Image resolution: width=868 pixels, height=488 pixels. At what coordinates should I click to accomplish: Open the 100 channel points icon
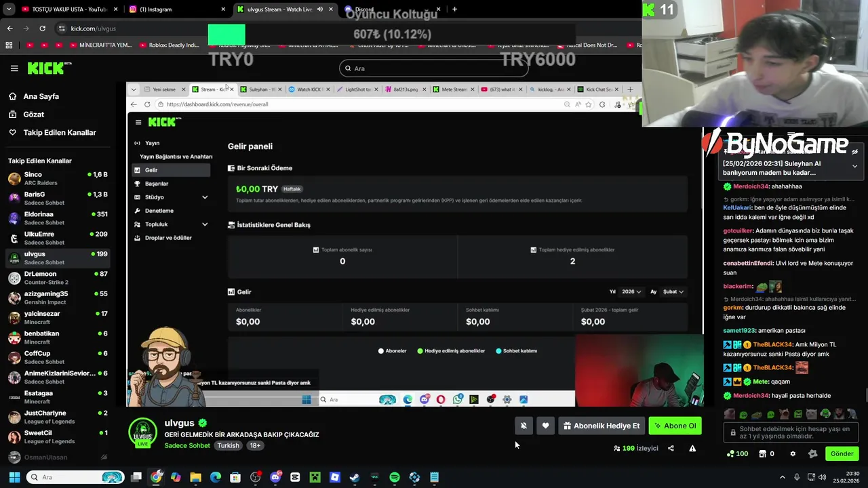737,453
